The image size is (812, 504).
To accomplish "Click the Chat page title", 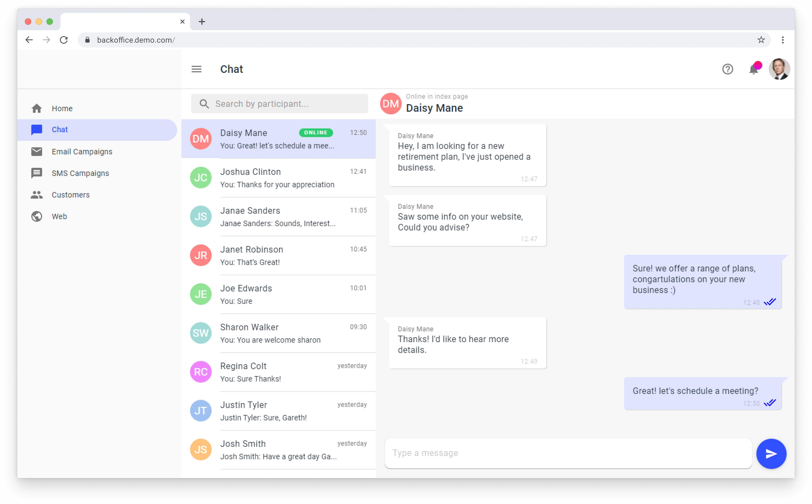I will click(231, 69).
